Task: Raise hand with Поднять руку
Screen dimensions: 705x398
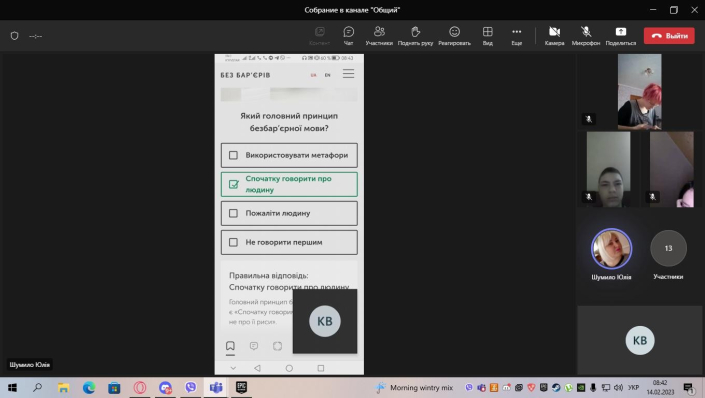Action: tap(415, 36)
